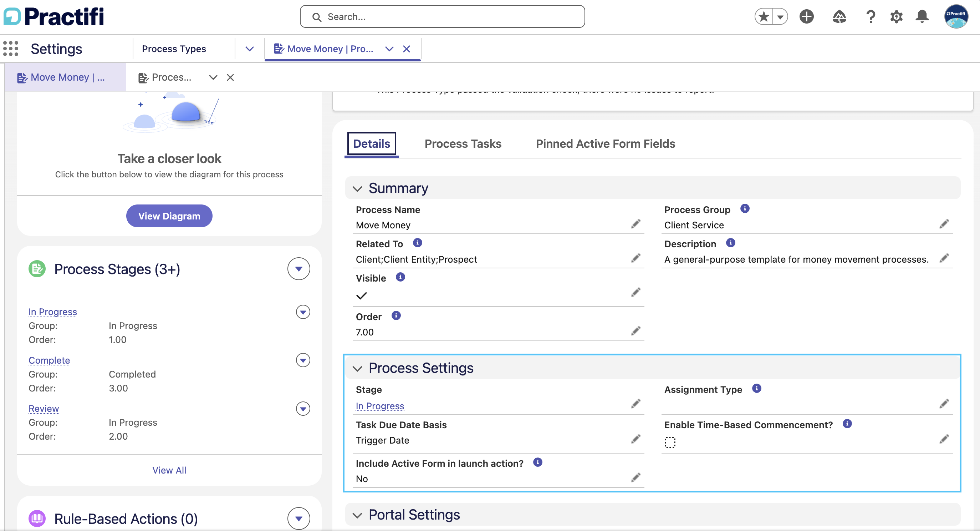Image resolution: width=980 pixels, height=531 pixels.
Task: Show info for Order field
Action: tap(396, 315)
